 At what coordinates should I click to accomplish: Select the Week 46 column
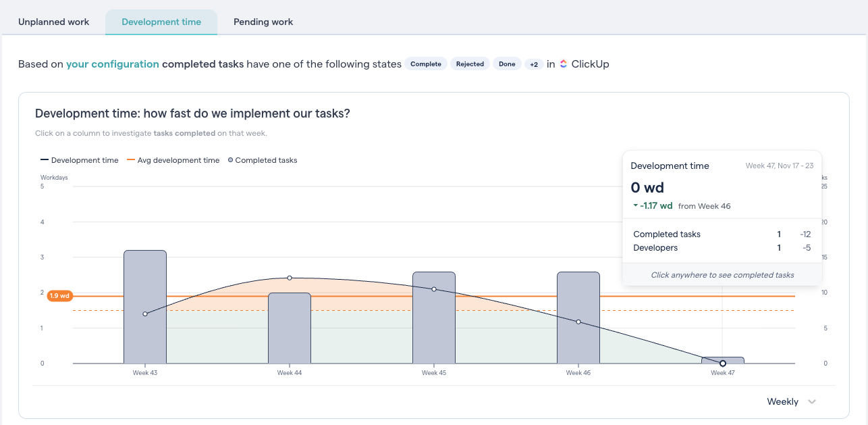pos(578,318)
